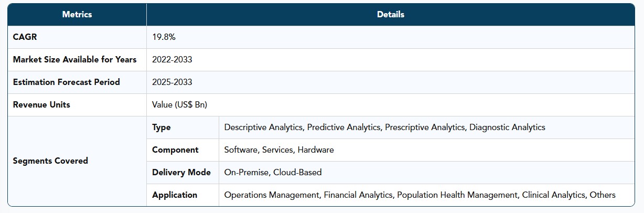Click On-Premise, Cloud-Based text
The image size is (644, 213).
(273, 173)
